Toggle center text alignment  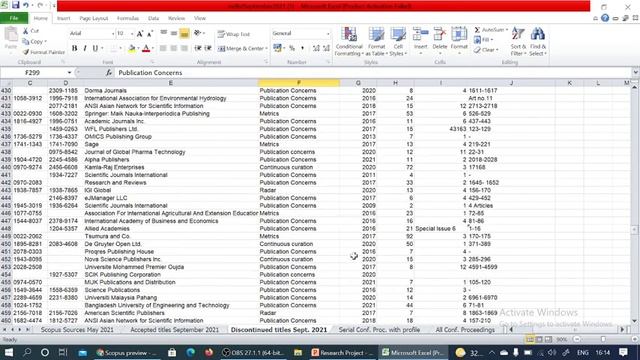coord(173,49)
